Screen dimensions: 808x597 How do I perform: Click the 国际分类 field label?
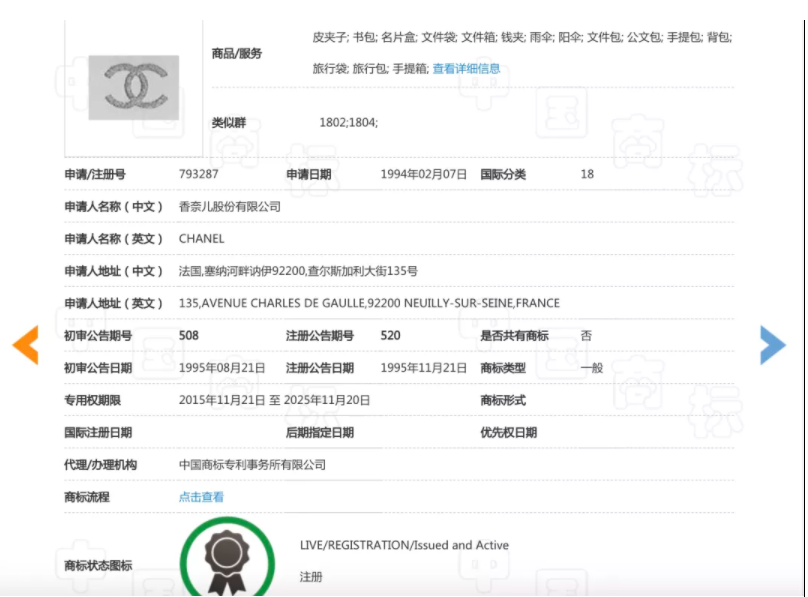click(503, 175)
